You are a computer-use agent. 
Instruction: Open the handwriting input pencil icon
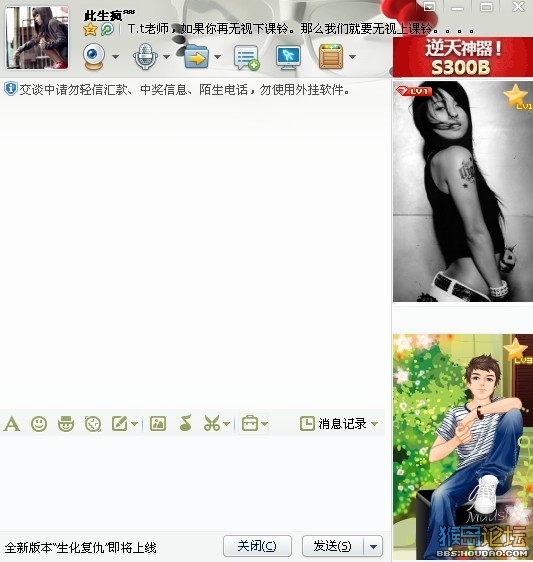pyautogui.click(x=120, y=424)
